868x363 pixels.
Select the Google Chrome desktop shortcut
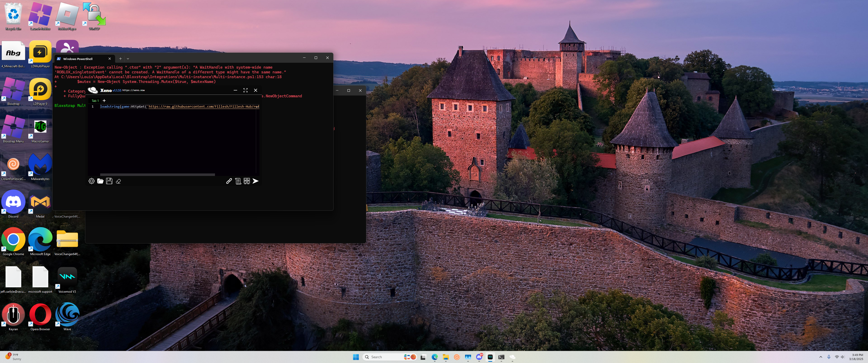[13, 242]
